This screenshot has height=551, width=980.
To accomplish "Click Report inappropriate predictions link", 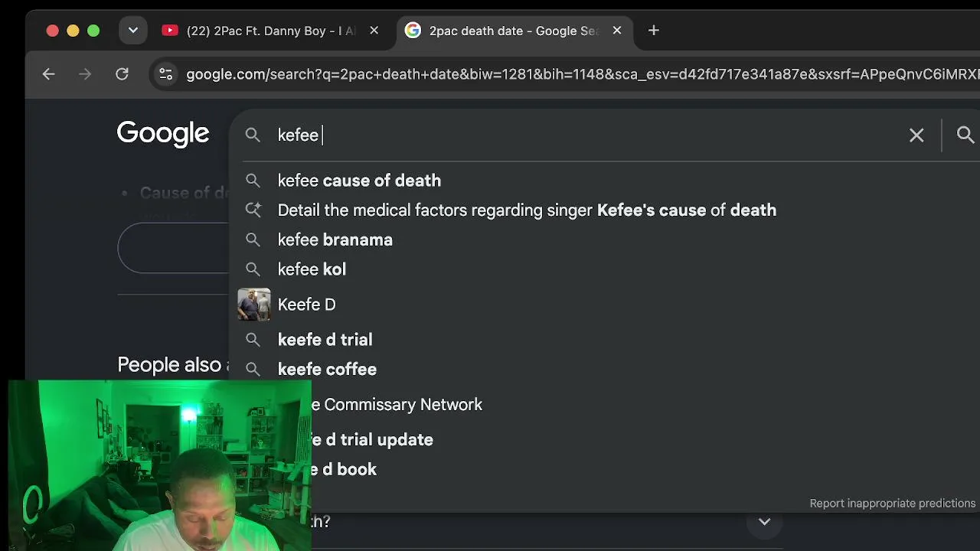I will point(893,504).
